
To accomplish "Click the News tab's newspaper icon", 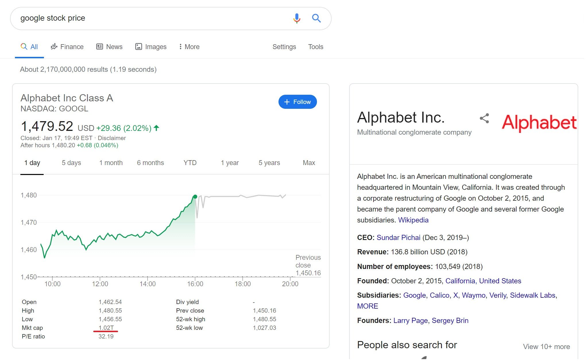I will [99, 47].
